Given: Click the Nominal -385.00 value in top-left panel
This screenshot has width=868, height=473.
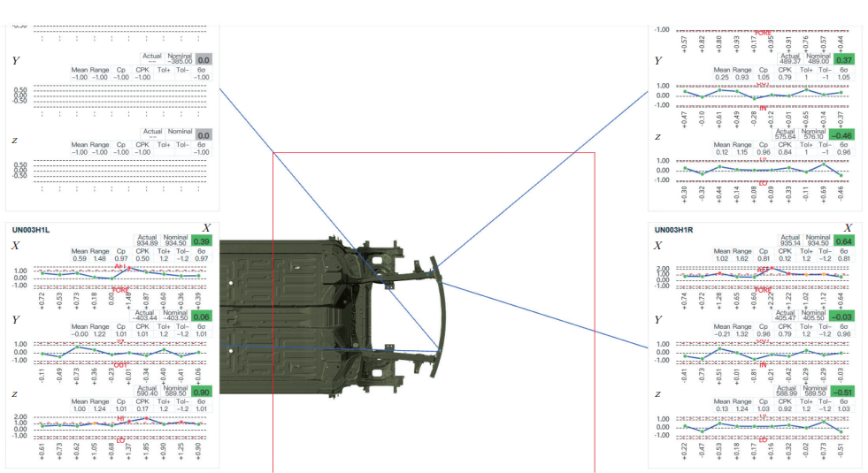Looking at the screenshot, I should click(181, 60).
